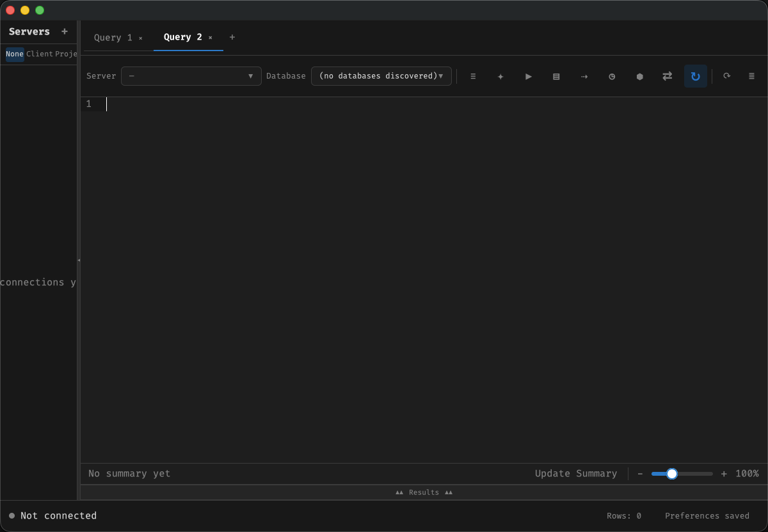
Task: Decrease zoom with the minus button
Action: pos(640,474)
